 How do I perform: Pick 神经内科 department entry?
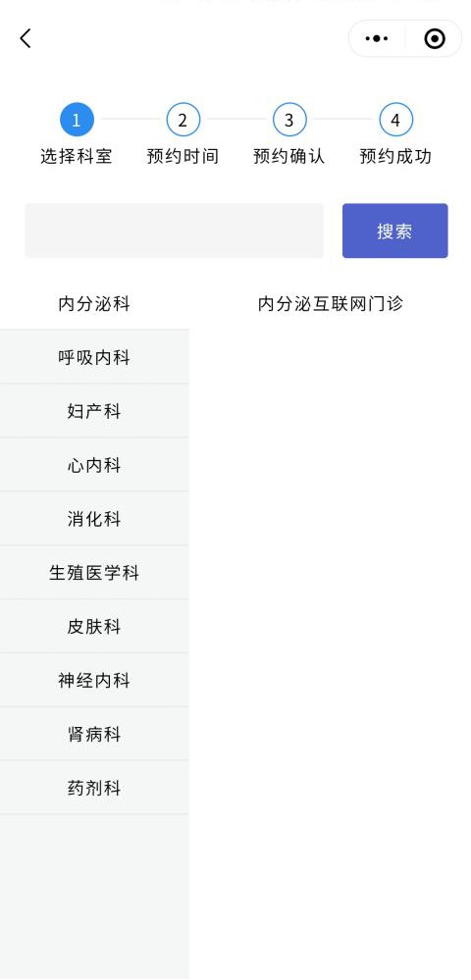(x=94, y=680)
